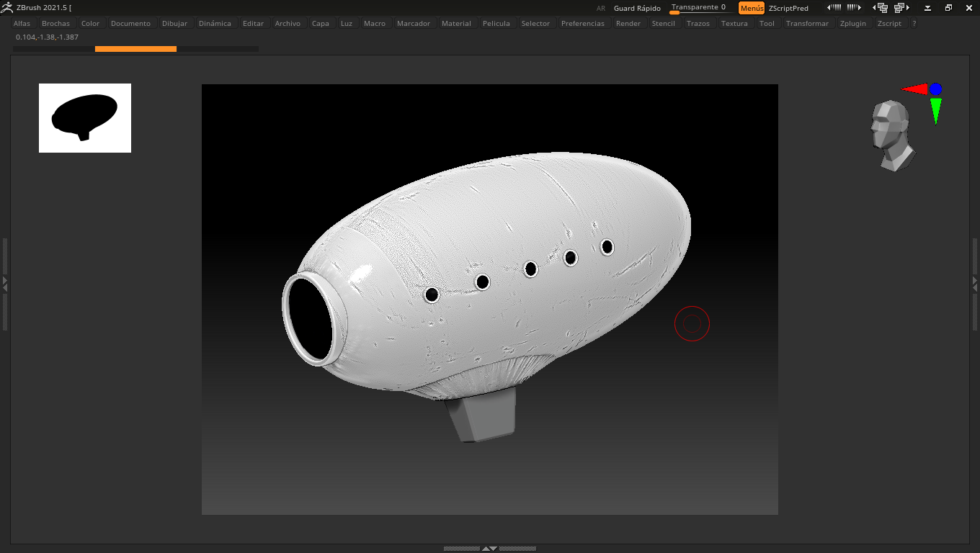Open the Zplugin menu
Screen dimensions: 980x553
pos(853,23)
